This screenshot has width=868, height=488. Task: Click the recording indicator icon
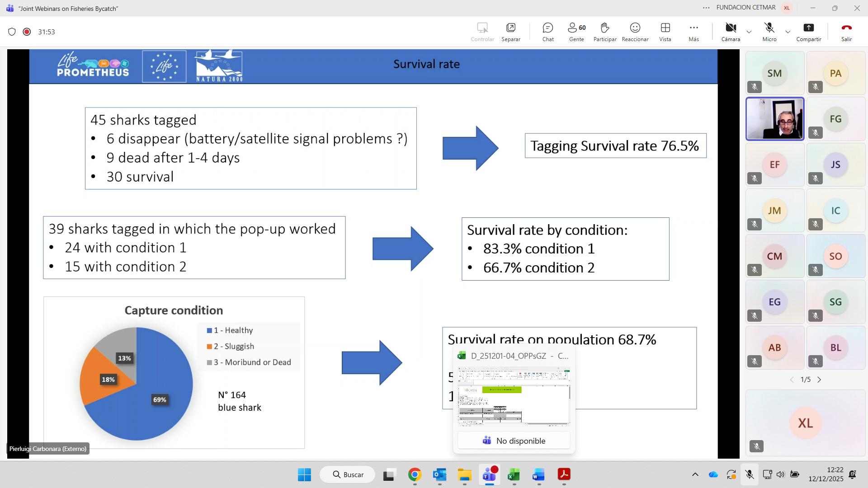[27, 32]
